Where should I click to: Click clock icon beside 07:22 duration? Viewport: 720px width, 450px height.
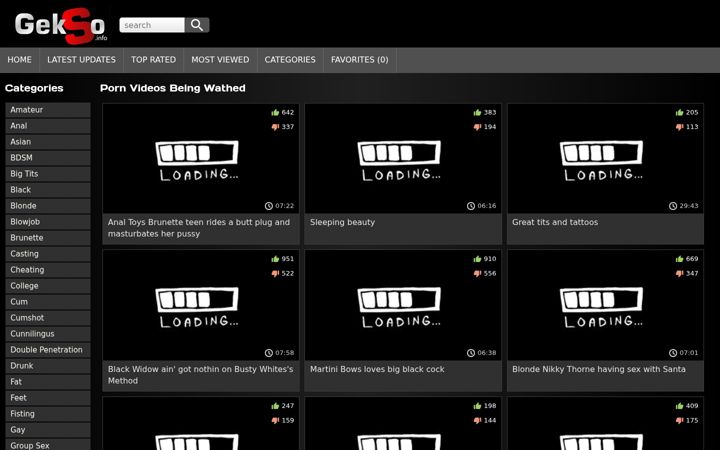[269, 206]
